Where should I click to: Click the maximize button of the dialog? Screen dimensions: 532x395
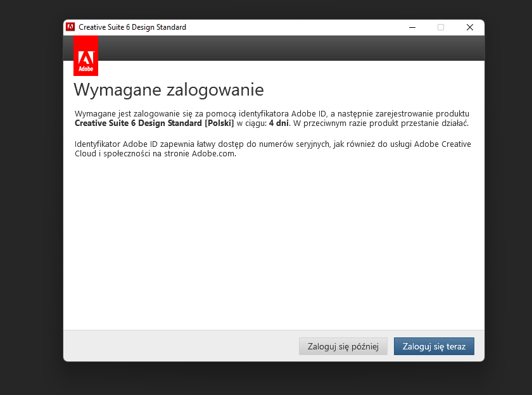point(441,27)
